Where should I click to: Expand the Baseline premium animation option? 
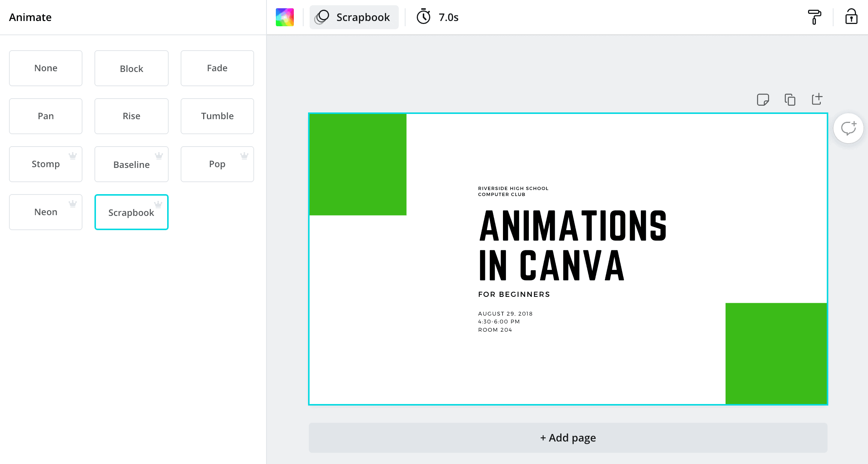[131, 164]
